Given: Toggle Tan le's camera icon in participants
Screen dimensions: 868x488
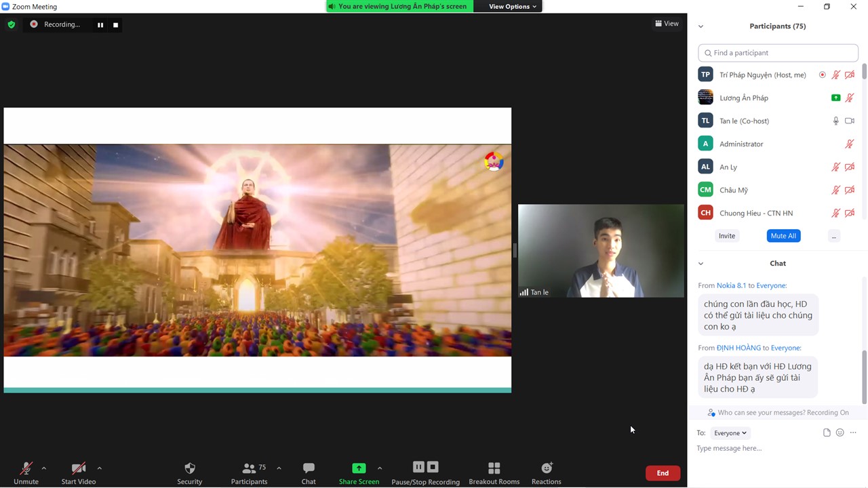Looking at the screenshot, I should coord(850,121).
